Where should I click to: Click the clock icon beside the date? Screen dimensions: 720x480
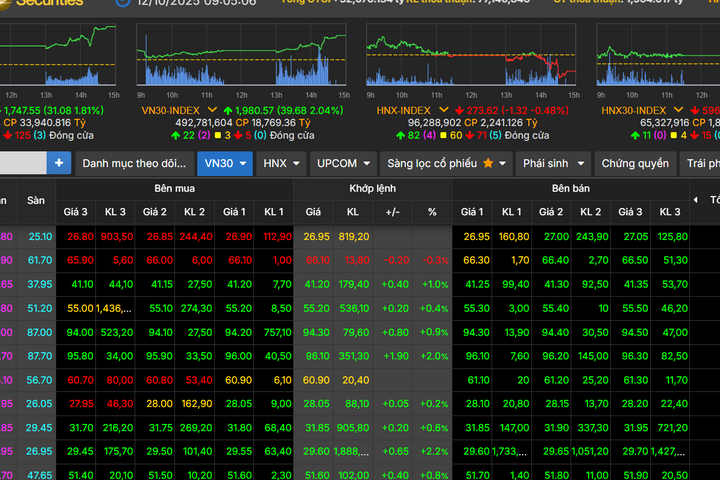[x=123, y=2]
